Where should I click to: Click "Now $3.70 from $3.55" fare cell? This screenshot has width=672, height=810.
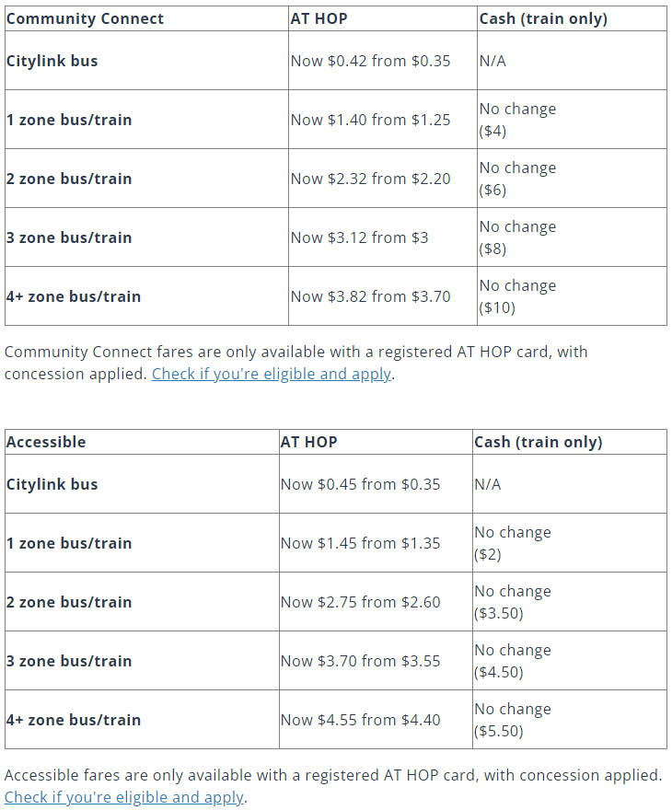(360, 661)
